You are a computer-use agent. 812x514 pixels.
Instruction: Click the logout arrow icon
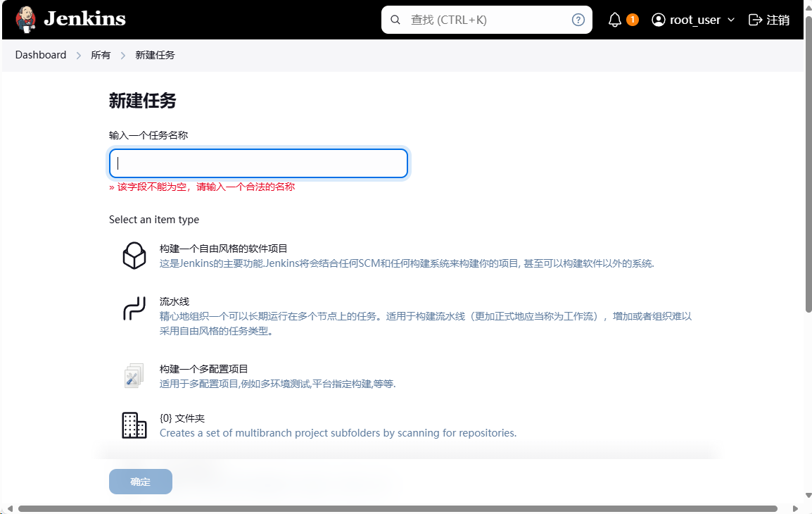click(755, 20)
